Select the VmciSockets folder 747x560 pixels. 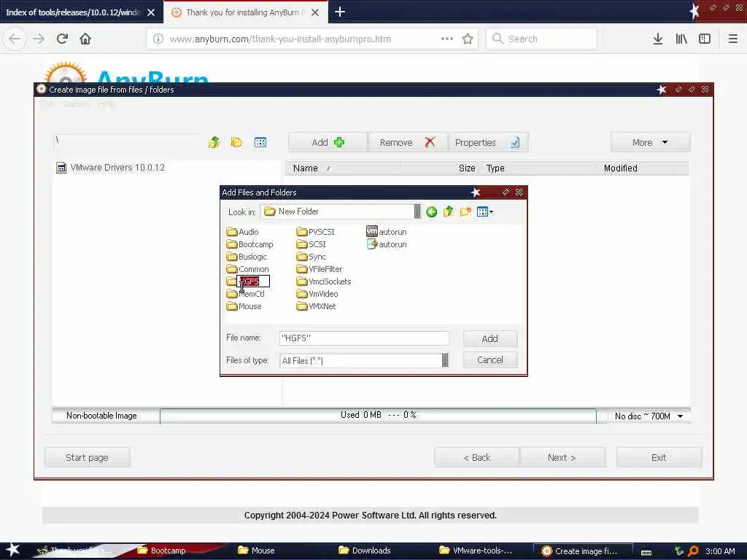(x=323, y=281)
